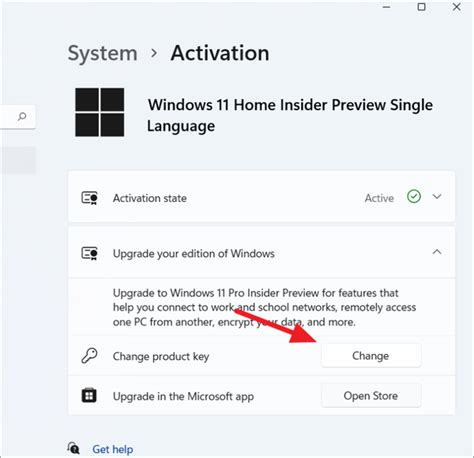The height and width of the screenshot is (458, 474).
Task: Click the Change product key button
Action: pos(371,356)
